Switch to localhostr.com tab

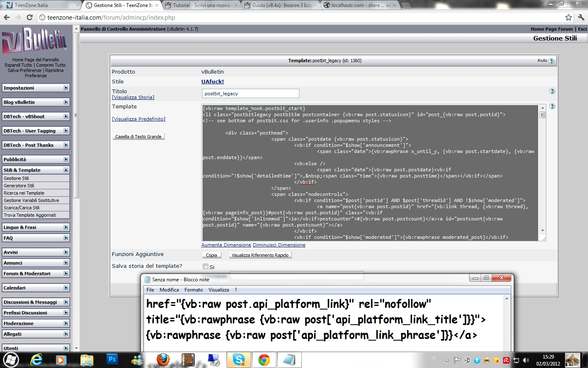359,5
